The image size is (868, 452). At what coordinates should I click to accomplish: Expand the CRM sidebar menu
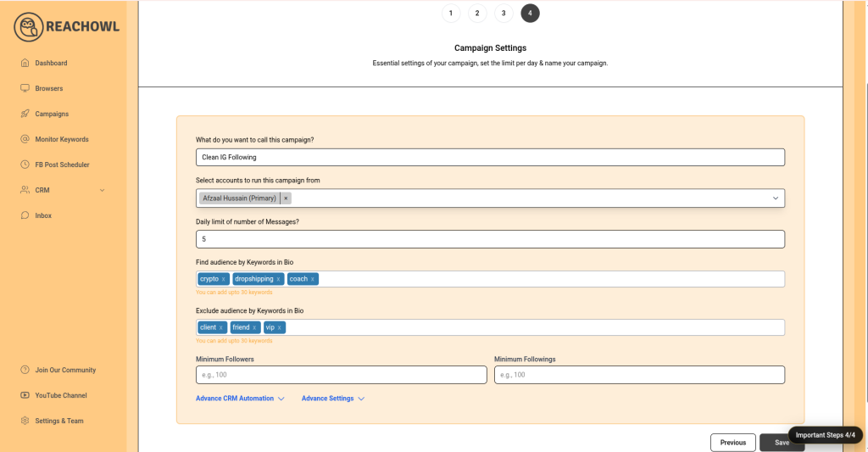(x=103, y=190)
